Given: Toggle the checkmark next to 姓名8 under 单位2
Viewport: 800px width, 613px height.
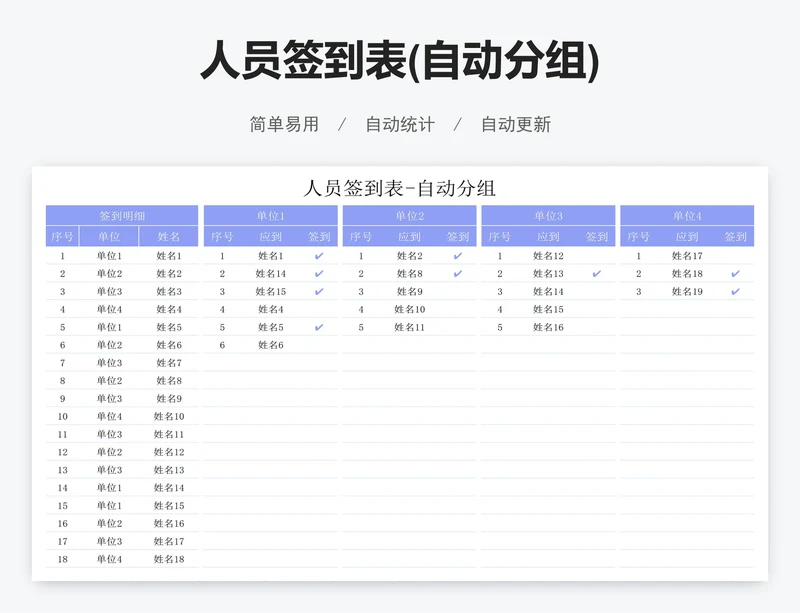Looking at the screenshot, I should pyautogui.click(x=458, y=274).
